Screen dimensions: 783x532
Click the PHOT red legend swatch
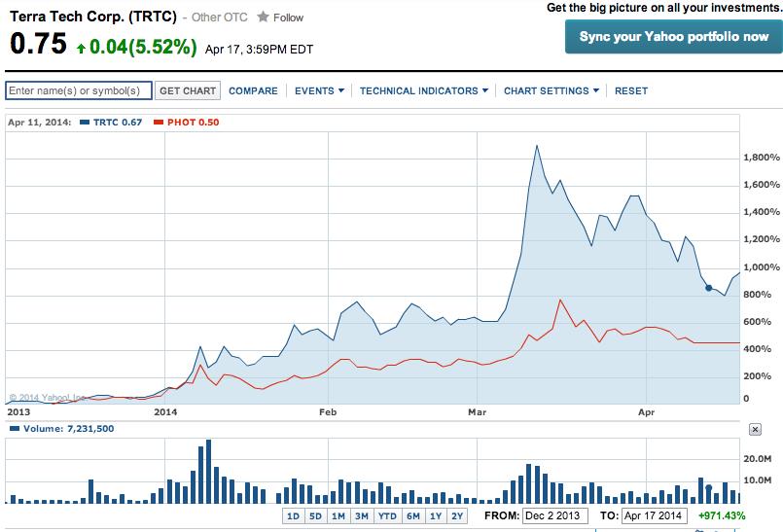[159, 123]
